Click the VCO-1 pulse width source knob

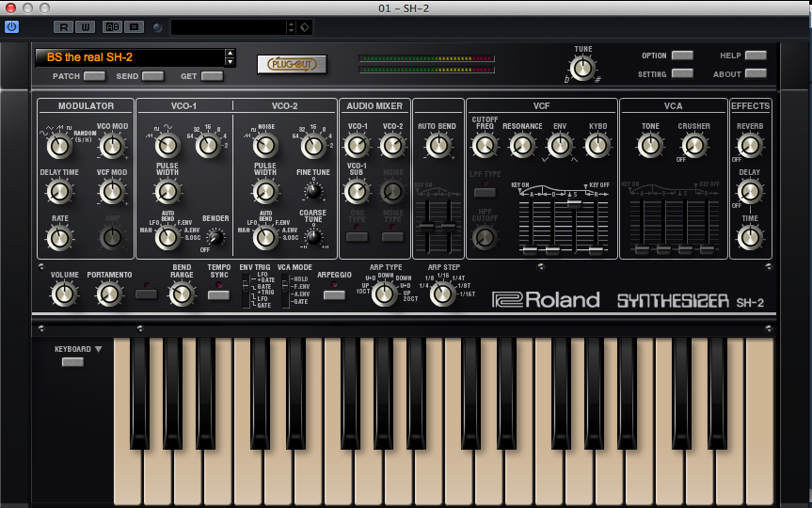coord(167,238)
